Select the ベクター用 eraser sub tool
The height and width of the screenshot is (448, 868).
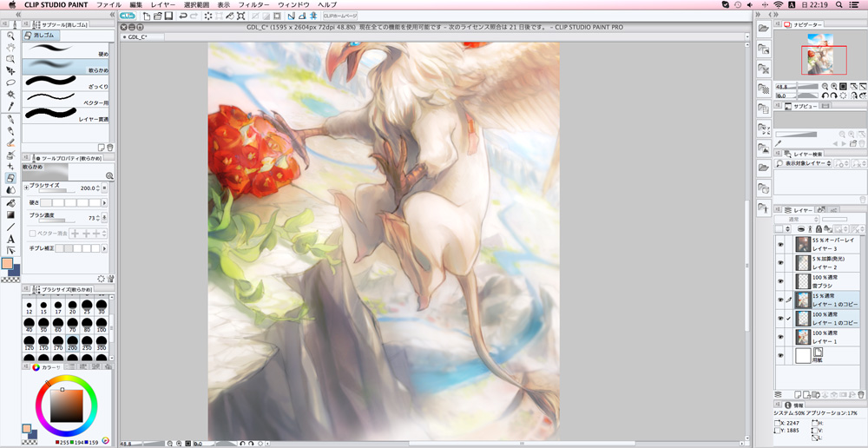point(66,99)
